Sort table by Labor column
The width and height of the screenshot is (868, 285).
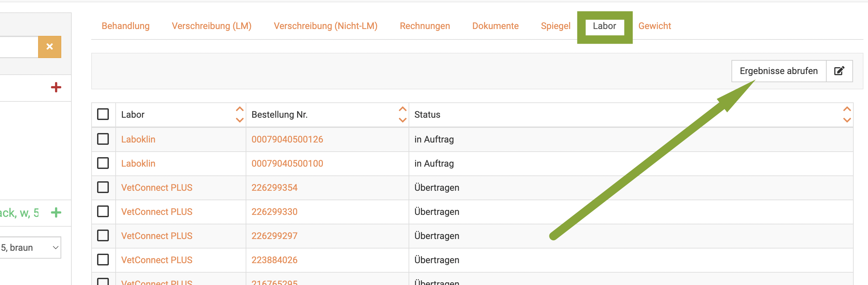pos(239,114)
